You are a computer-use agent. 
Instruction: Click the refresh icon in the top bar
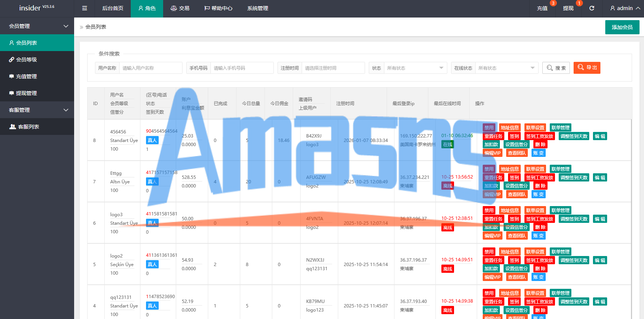click(591, 8)
